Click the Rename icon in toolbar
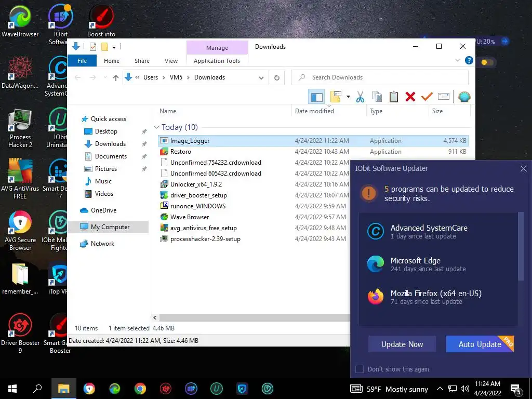 444,97
